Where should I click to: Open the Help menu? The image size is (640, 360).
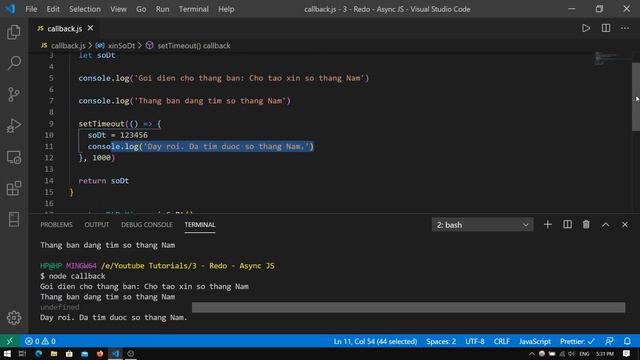coord(226,9)
